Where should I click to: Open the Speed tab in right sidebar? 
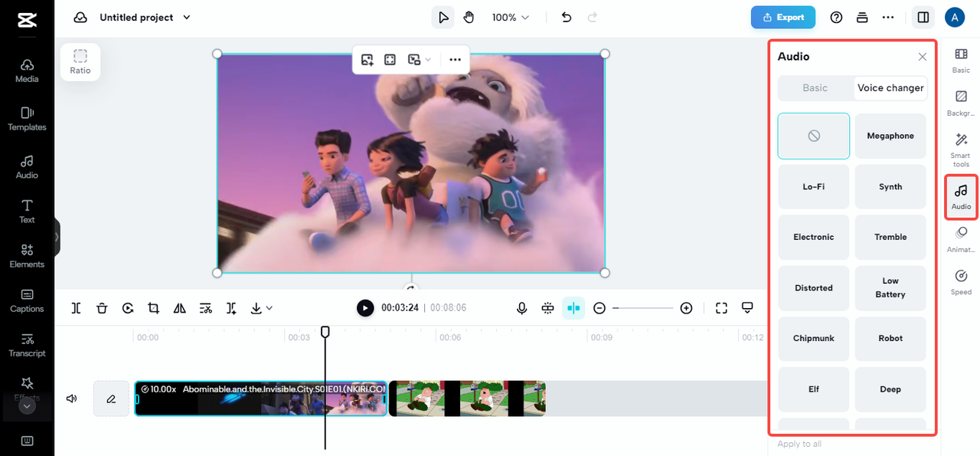coord(961,282)
